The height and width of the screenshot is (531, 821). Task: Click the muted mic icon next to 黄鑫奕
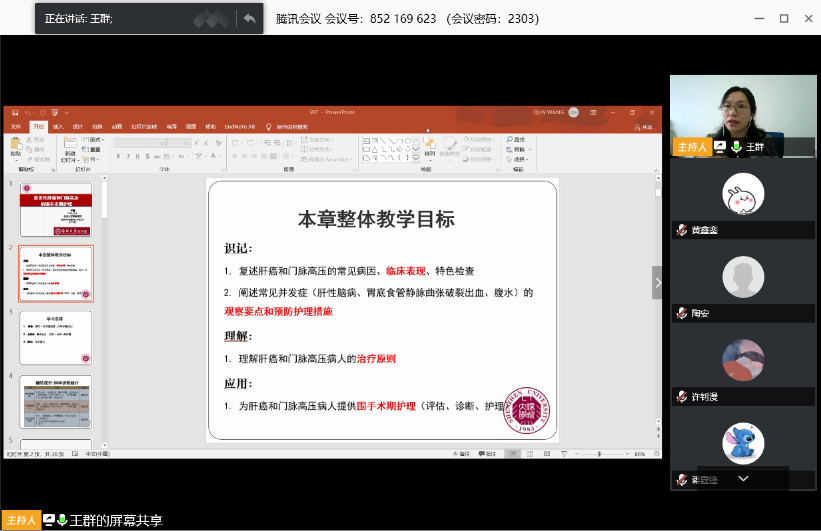[682, 230]
